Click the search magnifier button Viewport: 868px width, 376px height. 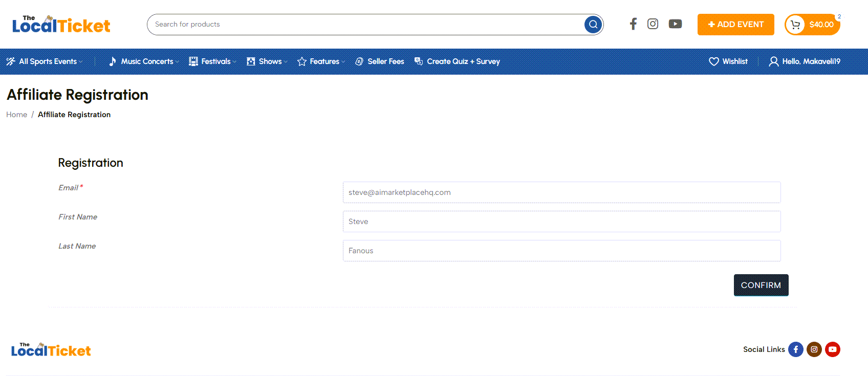593,24
